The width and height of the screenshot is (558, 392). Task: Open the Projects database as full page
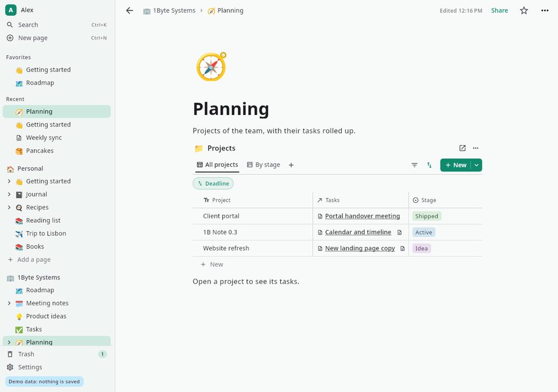click(462, 148)
